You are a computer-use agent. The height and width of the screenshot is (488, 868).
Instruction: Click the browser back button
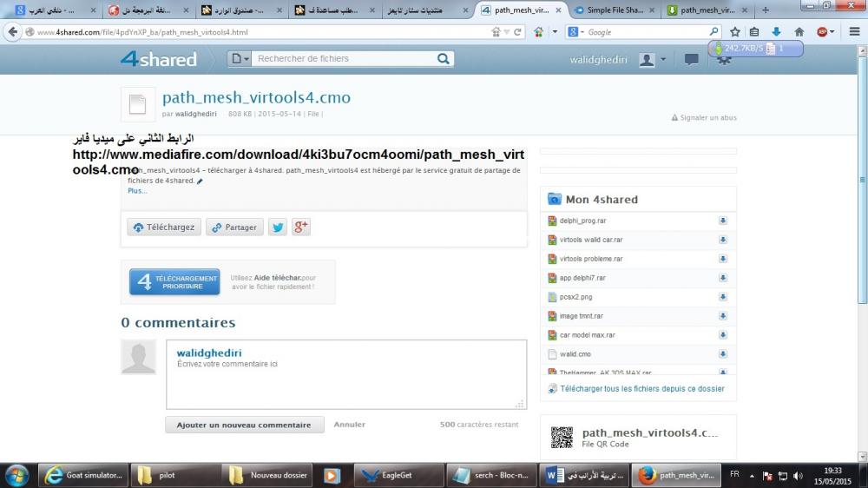tap(13, 32)
